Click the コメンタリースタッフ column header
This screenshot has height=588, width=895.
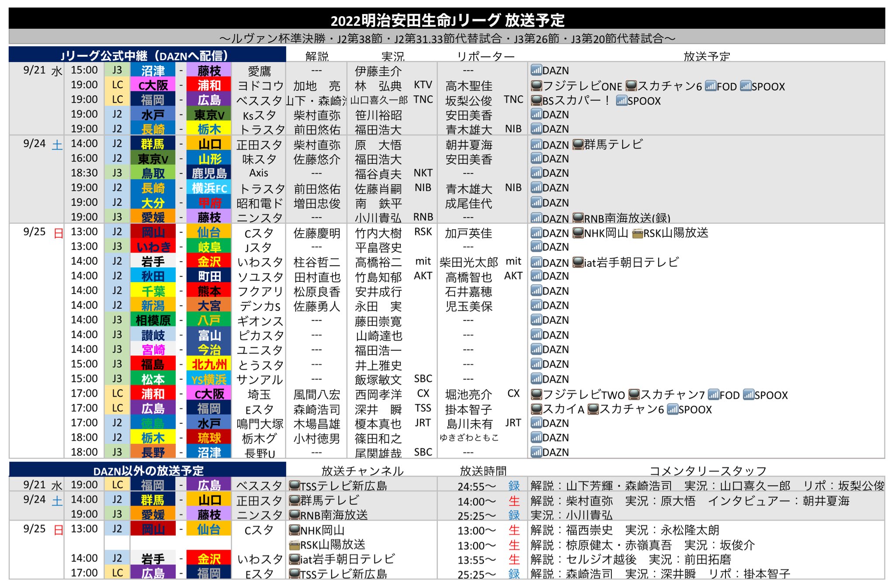708,471
